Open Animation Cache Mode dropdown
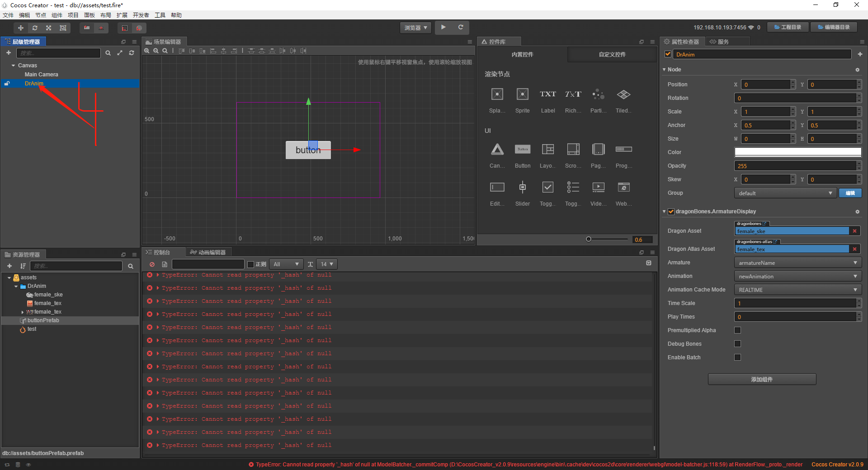 (x=798, y=290)
